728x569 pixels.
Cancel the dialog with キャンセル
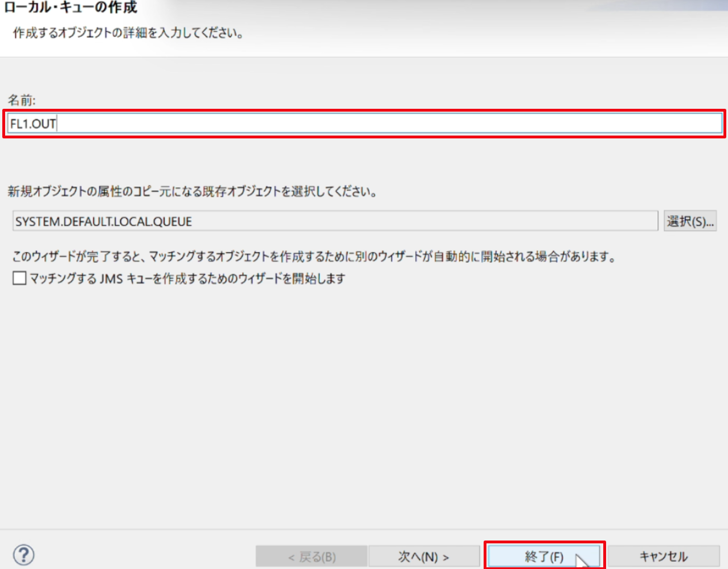(664, 556)
